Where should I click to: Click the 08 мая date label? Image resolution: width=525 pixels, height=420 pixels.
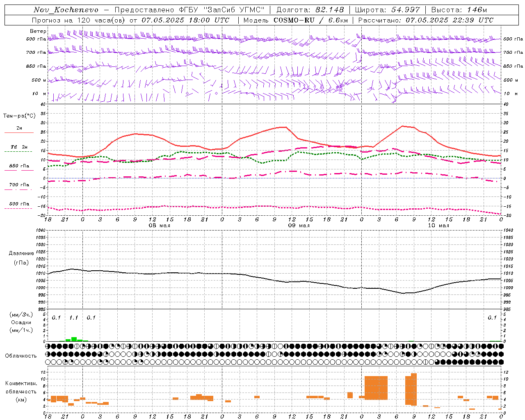tap(159, 226)
